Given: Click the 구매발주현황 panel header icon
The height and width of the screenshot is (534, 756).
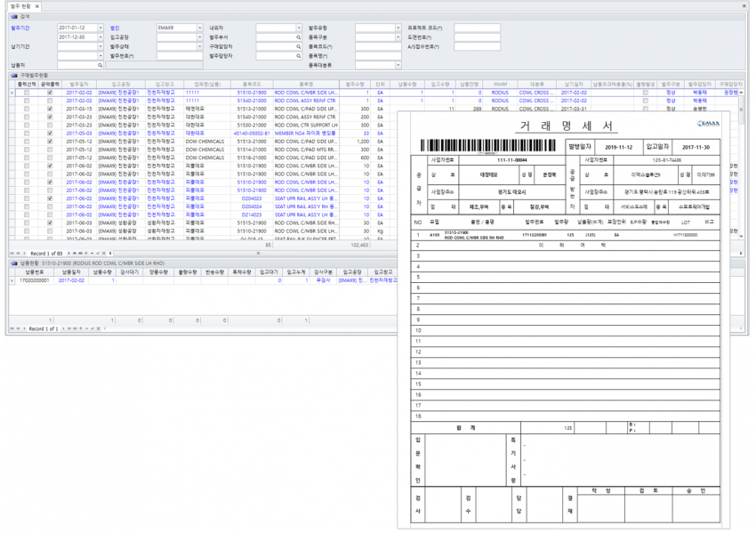Looking at the screenshot, I should click(13, 75).
